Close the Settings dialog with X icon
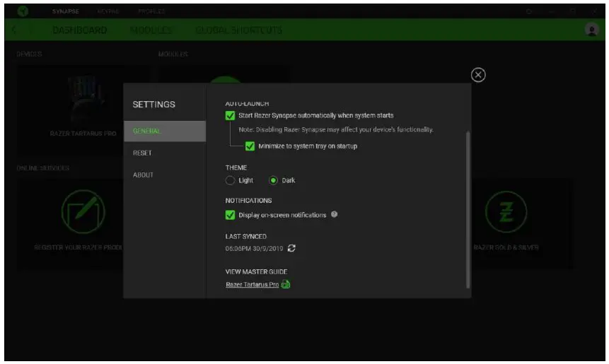Image resolution: width=609 pixels, height=364 pixels. pyautogui.click(x=478, y=75)
